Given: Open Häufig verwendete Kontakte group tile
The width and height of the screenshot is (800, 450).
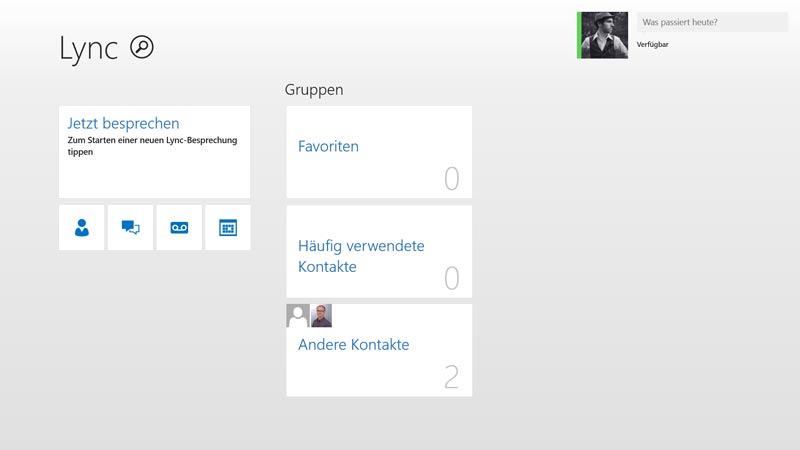Looking at the screenshot, I should click(x=379, y=252).
